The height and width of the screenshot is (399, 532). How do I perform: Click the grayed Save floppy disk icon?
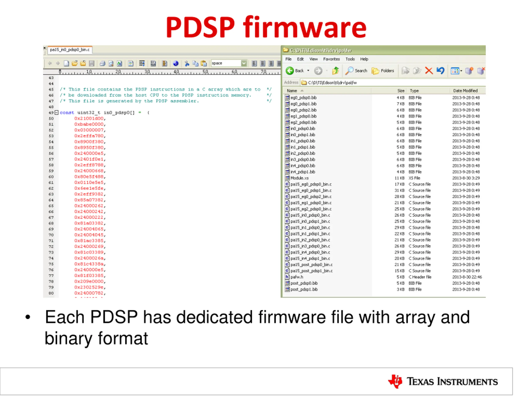tap(91, 64)
